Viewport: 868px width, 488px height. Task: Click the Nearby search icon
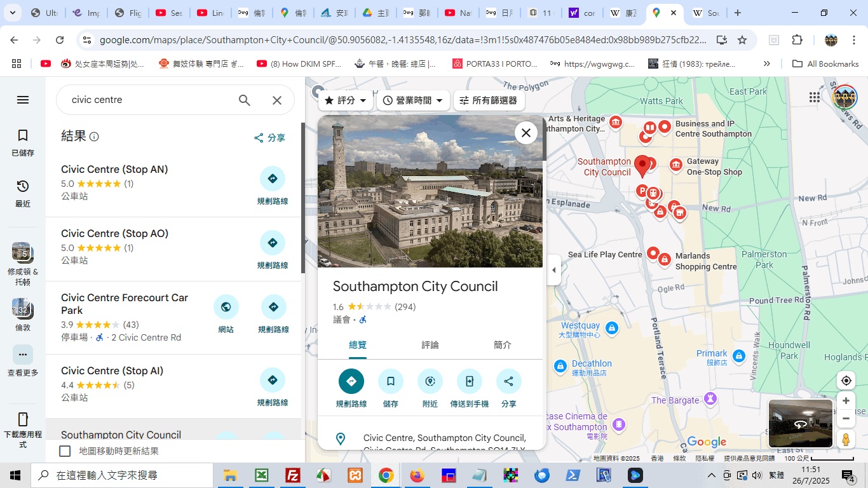click(430, 381)
